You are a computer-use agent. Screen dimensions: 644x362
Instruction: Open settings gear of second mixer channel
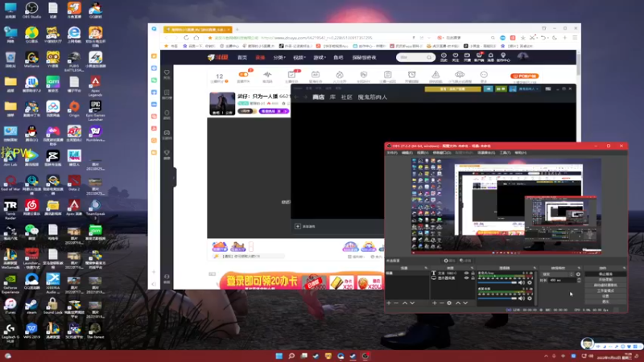coord(530,298)
